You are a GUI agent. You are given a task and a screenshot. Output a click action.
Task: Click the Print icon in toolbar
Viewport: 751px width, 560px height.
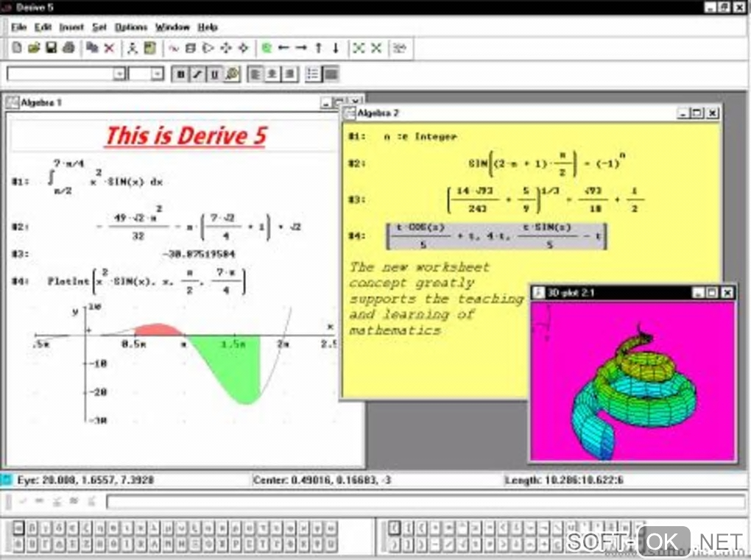click(68, 48)
